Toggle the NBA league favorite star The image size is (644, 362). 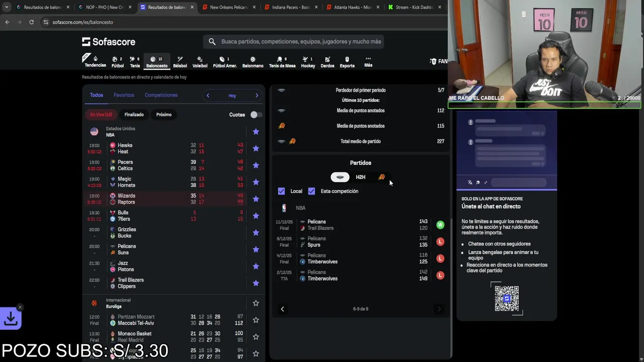(256, 132)
